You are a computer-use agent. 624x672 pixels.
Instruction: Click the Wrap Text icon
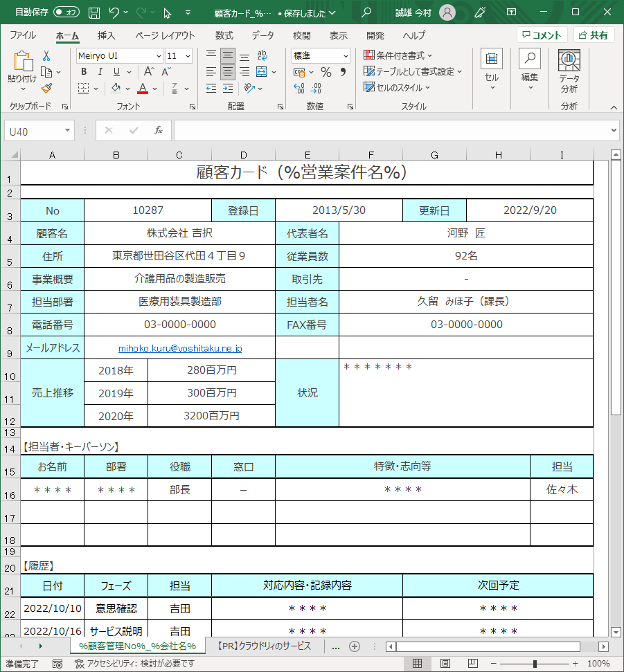point(262,56)
